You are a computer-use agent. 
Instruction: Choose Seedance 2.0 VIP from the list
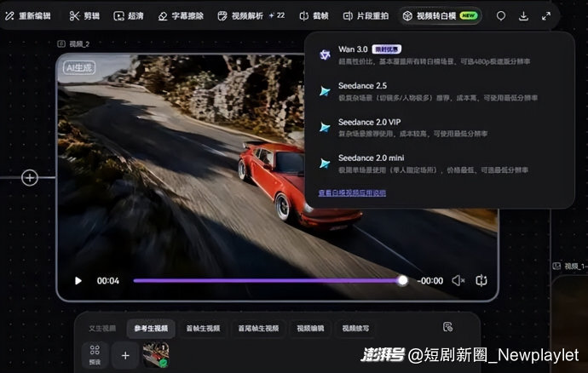click(x=440, y=128)
